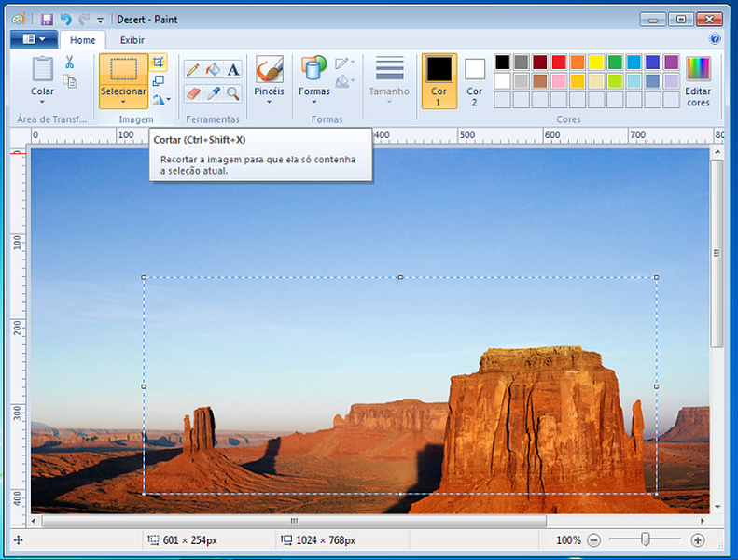Open Editar cores dialog
This screenshot has height=560, width=738.
click(x=698, y=80)
